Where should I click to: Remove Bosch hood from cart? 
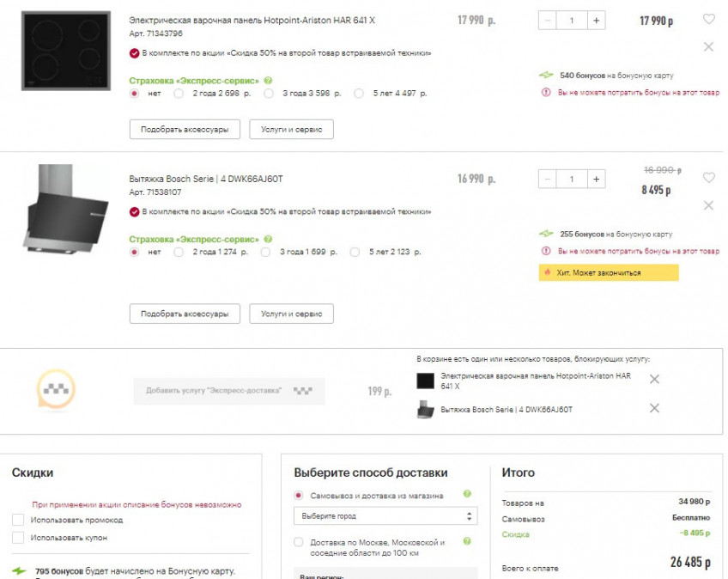708,205
